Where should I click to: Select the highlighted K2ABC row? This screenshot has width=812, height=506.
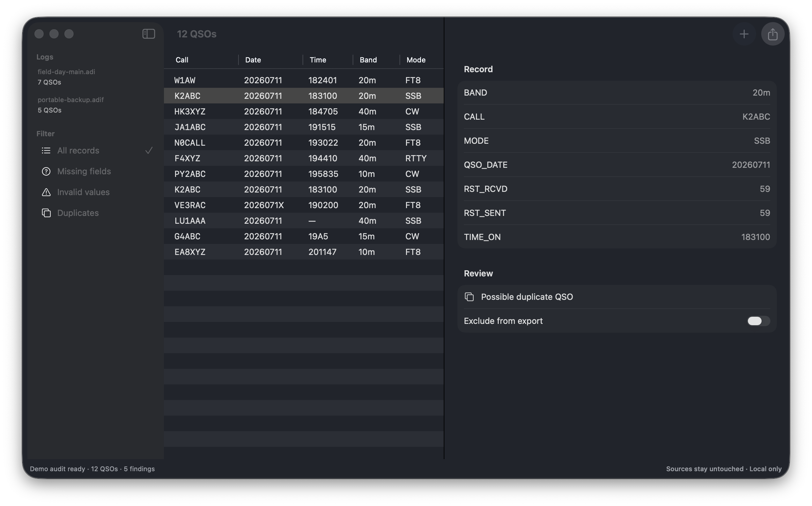pos(304,96)
